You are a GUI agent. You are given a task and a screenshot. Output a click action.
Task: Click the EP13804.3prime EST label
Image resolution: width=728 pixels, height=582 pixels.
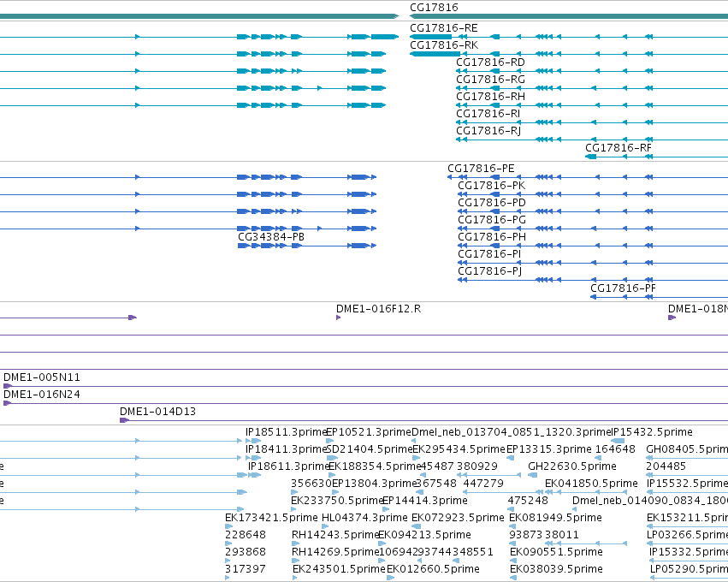[374, 484]
